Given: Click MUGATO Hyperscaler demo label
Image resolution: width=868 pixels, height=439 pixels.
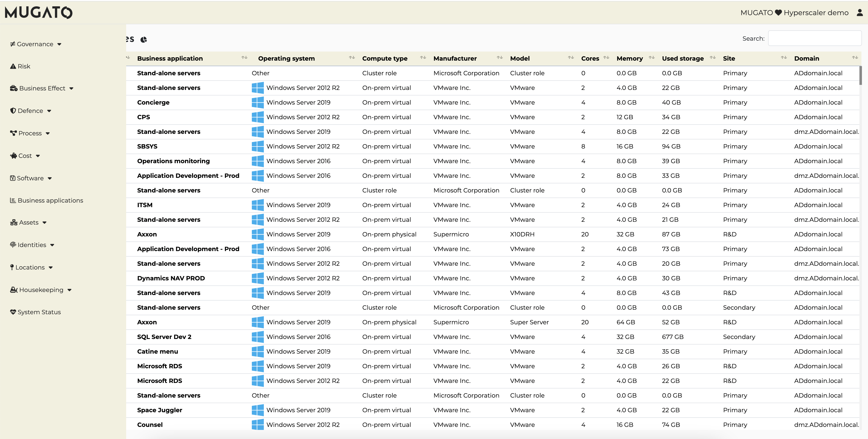Looking at the screenshot, I should 794,12.
